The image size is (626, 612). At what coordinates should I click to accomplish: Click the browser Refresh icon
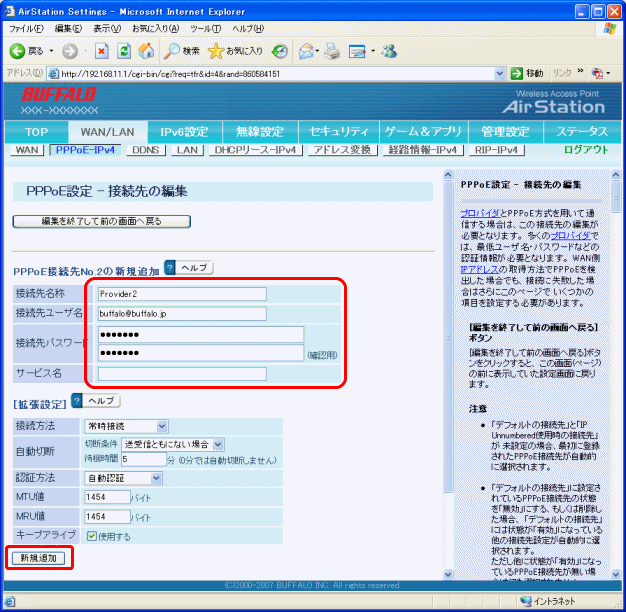[x=124, y=50]
